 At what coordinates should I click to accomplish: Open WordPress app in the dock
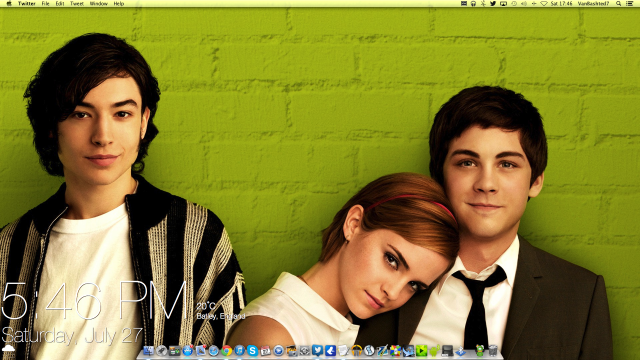coord(369,351)
